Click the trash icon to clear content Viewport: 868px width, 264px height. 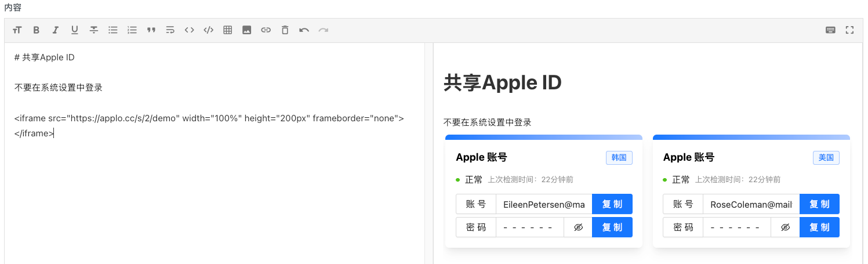tap(285, 30)
